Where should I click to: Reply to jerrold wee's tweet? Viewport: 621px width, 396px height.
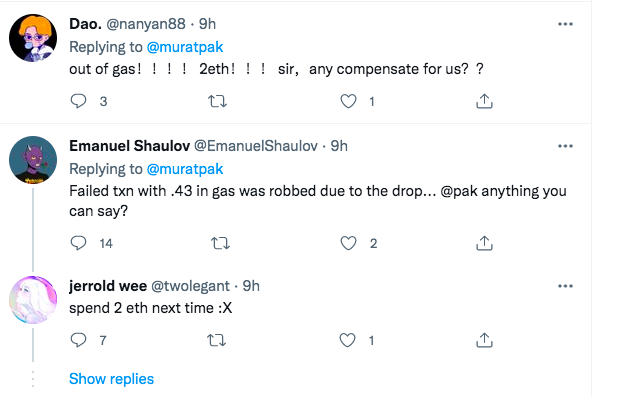78,340
